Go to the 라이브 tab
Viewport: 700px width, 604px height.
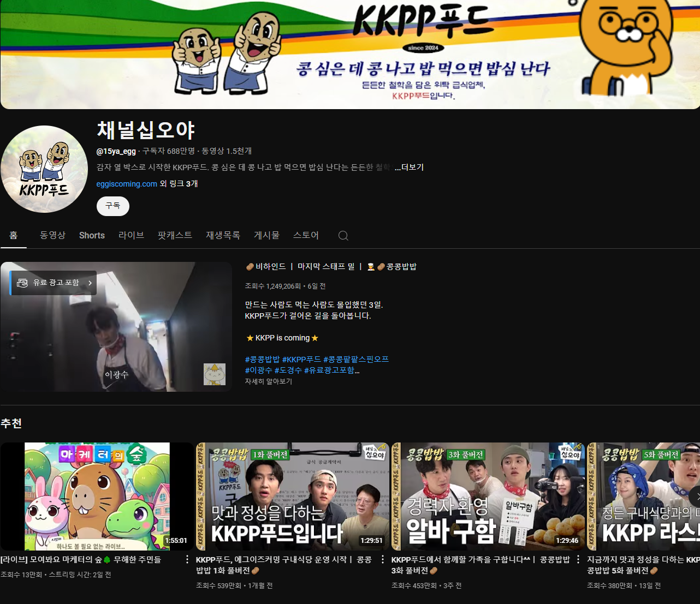pos(131,235)
